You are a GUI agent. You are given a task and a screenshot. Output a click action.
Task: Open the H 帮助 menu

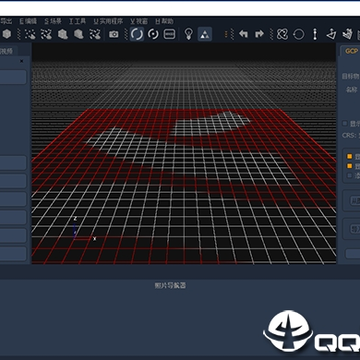pos(164,21)
